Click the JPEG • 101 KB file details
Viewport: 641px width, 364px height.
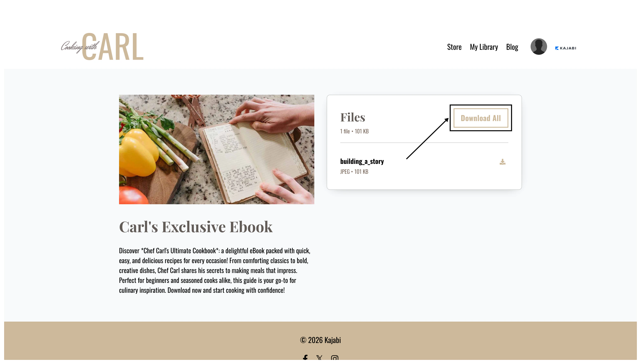pyautogui.click(x=354, y=172)
